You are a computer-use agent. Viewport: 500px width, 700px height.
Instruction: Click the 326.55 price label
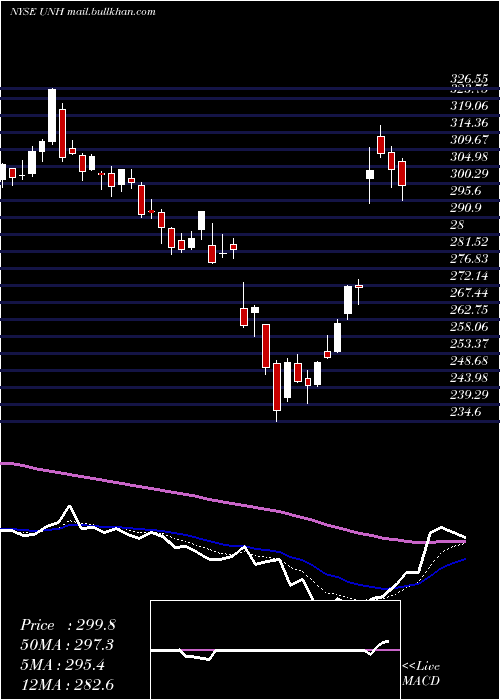pyautogui.click(x=469, y=79)
